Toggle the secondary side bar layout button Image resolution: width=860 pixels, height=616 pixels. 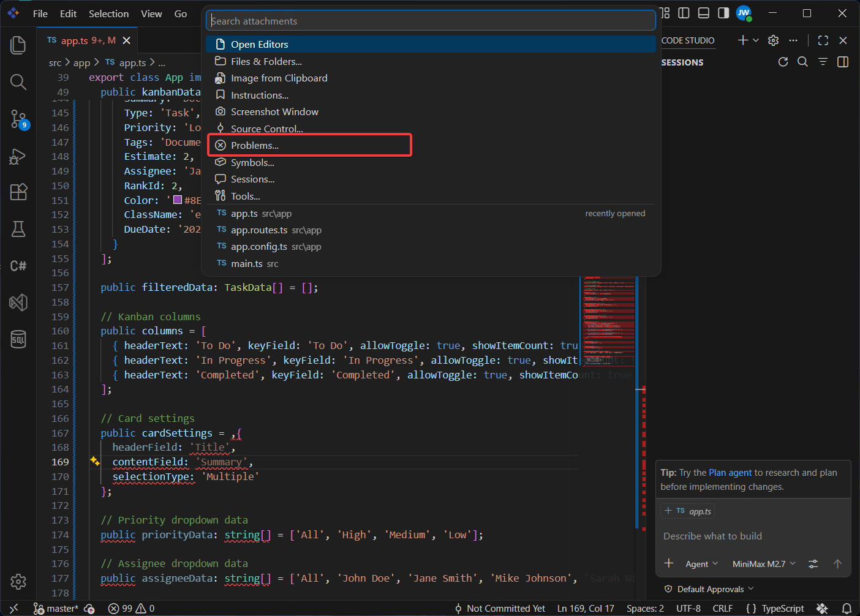tap(723, 13)
